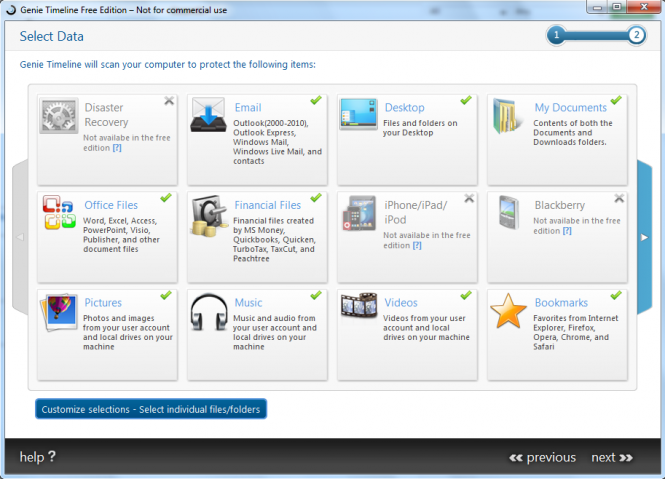Toggle the Email green checkmark
The width and height of the screenshot is (665, 479).
tap(316, 100)
